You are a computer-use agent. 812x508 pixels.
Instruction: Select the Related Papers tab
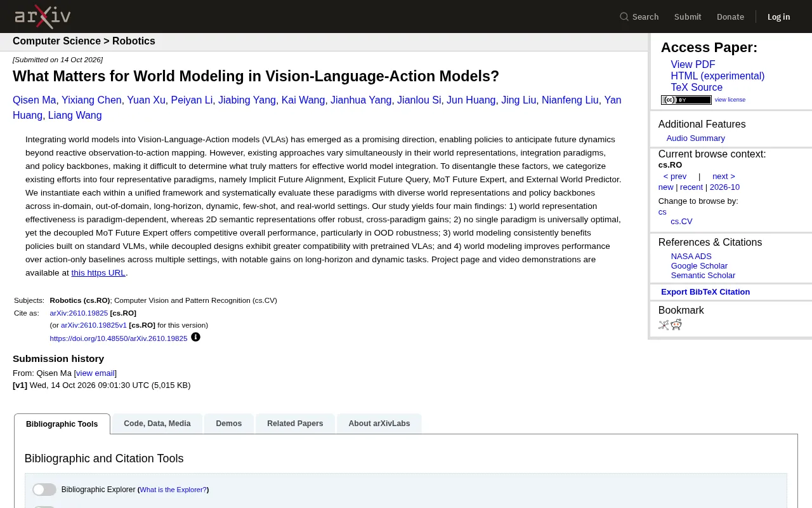pos(295,424)
